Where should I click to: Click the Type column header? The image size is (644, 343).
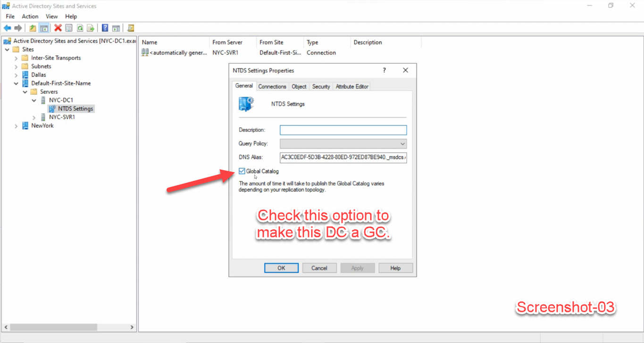(x=327, y=42)
